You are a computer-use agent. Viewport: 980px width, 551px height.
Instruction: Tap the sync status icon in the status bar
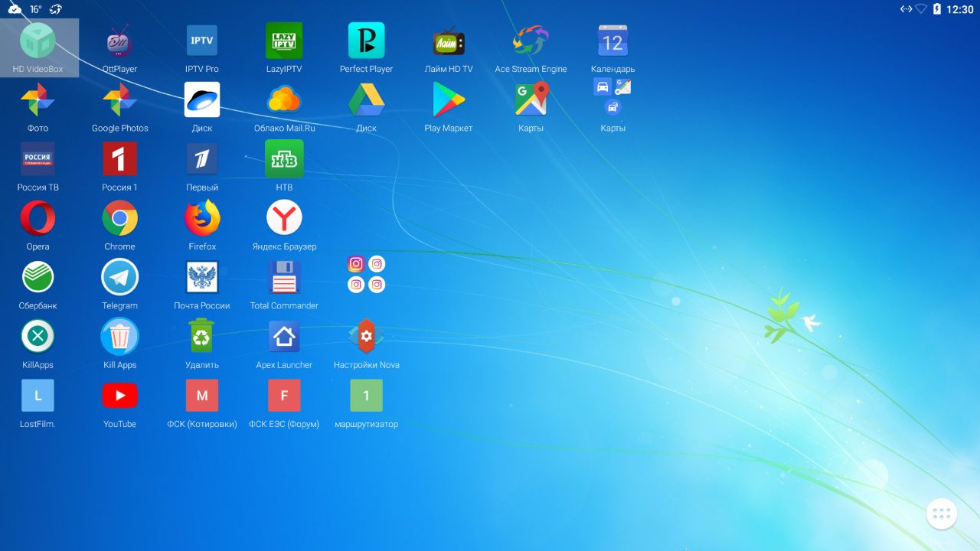coord(55,9)
